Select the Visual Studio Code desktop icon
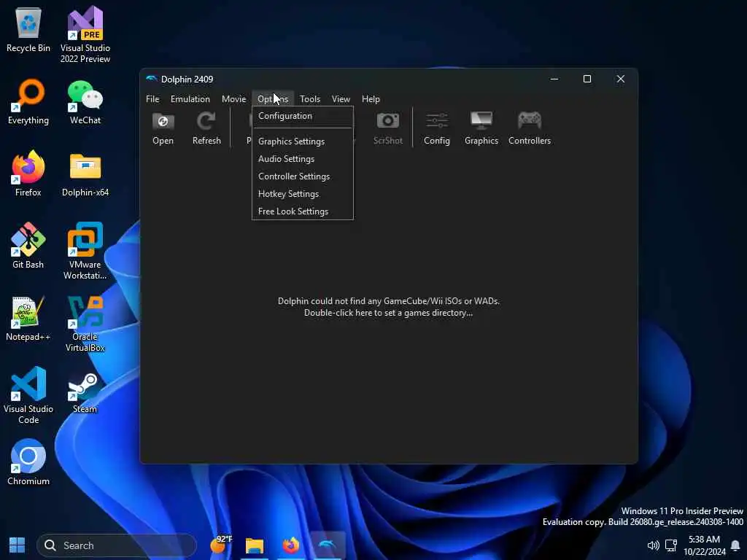This screenshot has width=747, height=560. coord(28,395)
